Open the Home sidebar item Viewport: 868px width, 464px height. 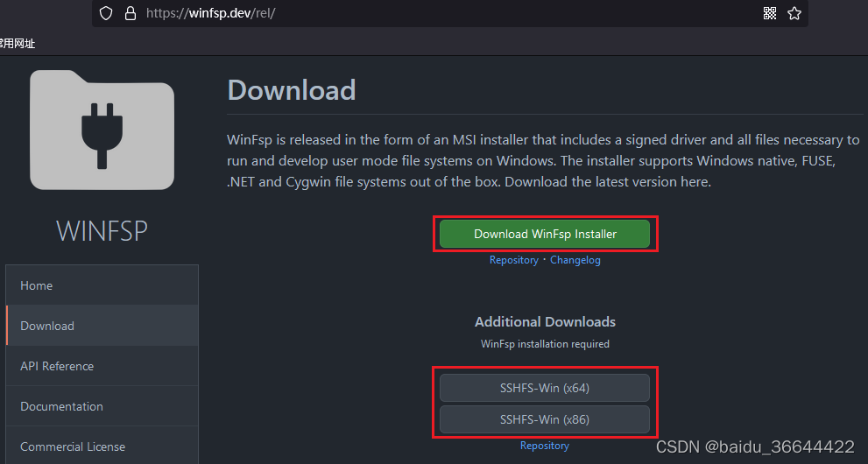102,285
